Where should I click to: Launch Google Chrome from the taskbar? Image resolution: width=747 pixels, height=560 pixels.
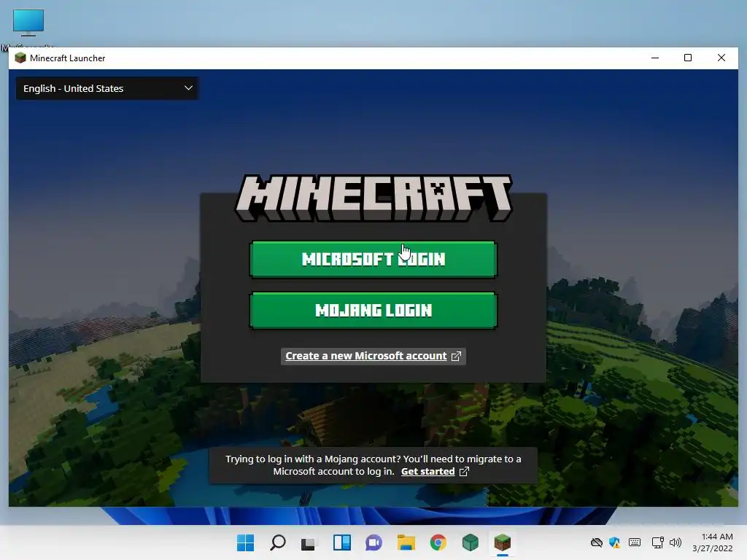438,542
